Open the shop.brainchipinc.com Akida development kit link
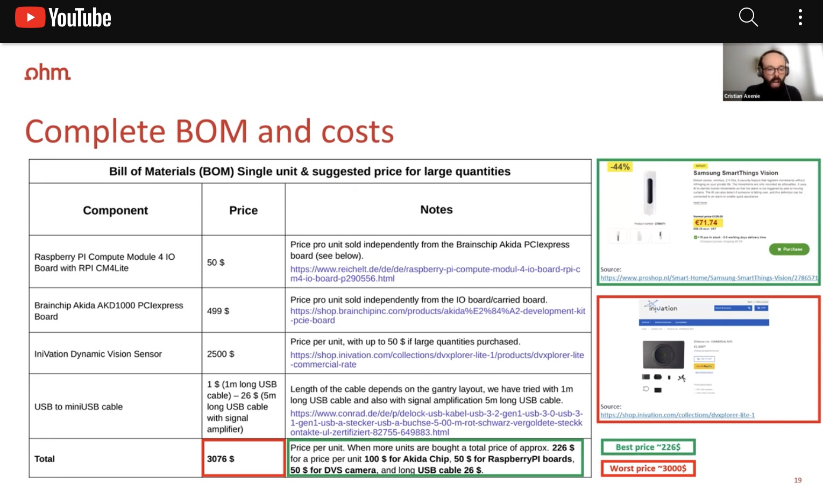 pos(437,316)
